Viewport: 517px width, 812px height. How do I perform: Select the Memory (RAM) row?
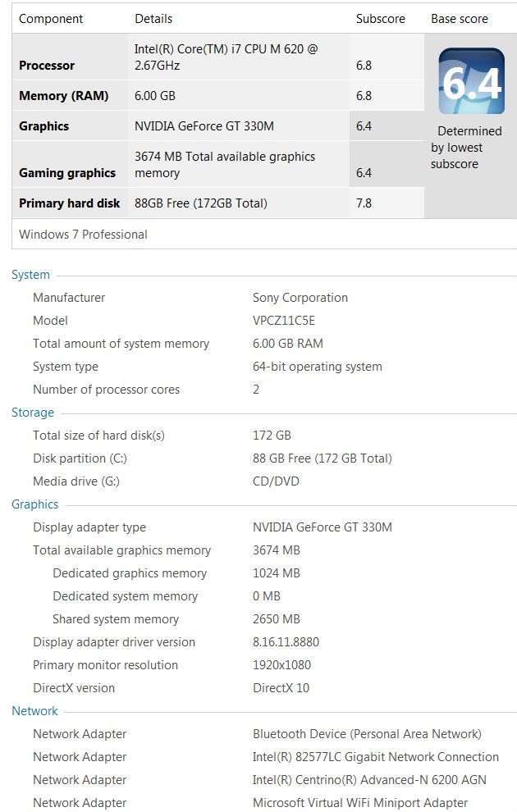(217, 95)
